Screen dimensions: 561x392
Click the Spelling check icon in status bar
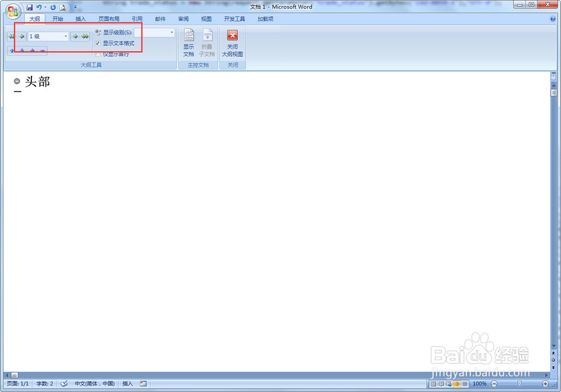click(x=63, y=384)
